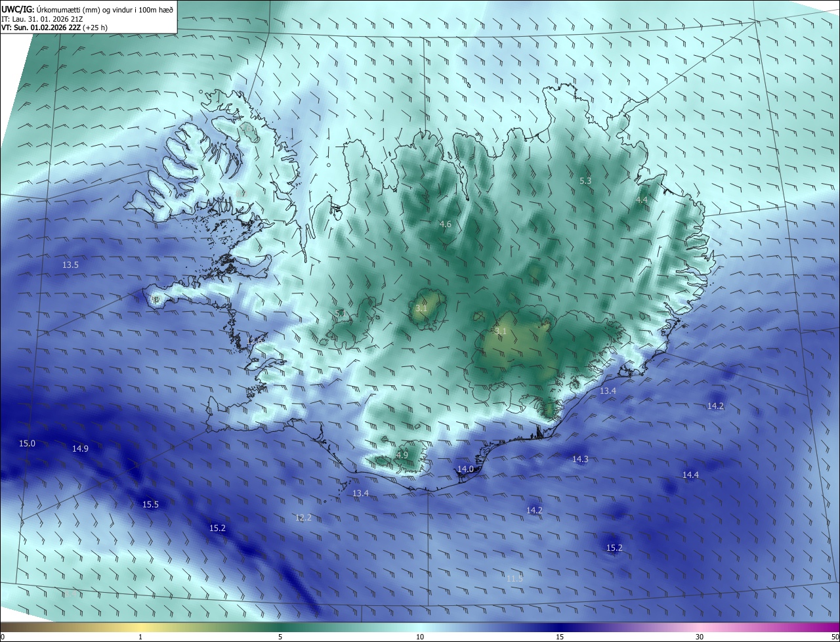Viewport: 840px width, 642px height.
Task: Select the 14.4 value in the southeast sea
Action: tap(690, 475)
